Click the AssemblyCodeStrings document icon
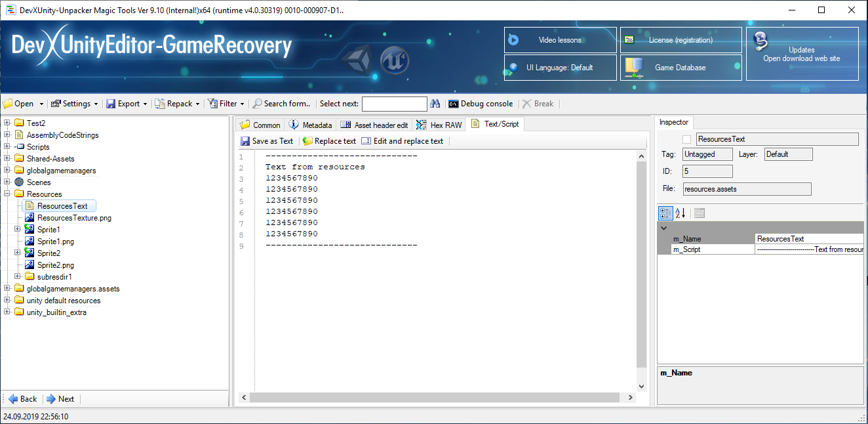The image size is (868, 424). tap(19, 135)
